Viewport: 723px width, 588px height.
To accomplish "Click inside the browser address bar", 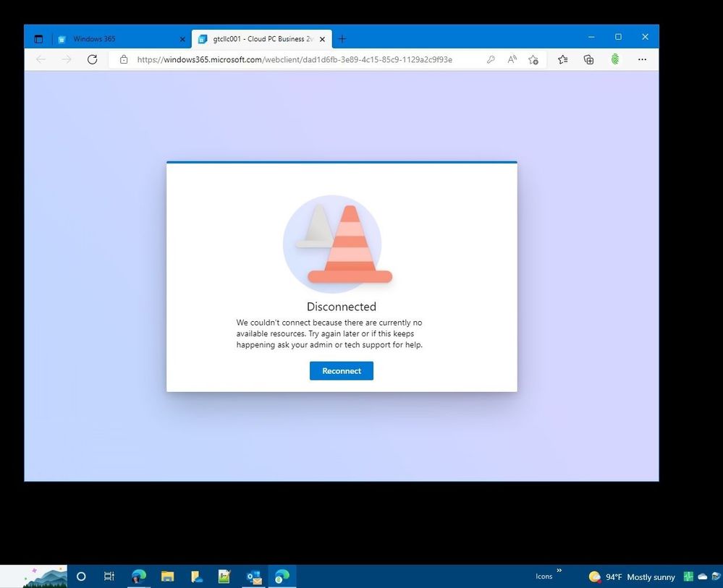I will point(304,60).
